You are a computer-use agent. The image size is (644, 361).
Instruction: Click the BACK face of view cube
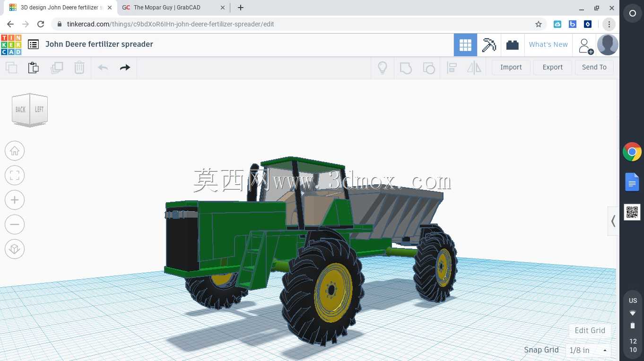pyautogui.click(x=21, y=110)
